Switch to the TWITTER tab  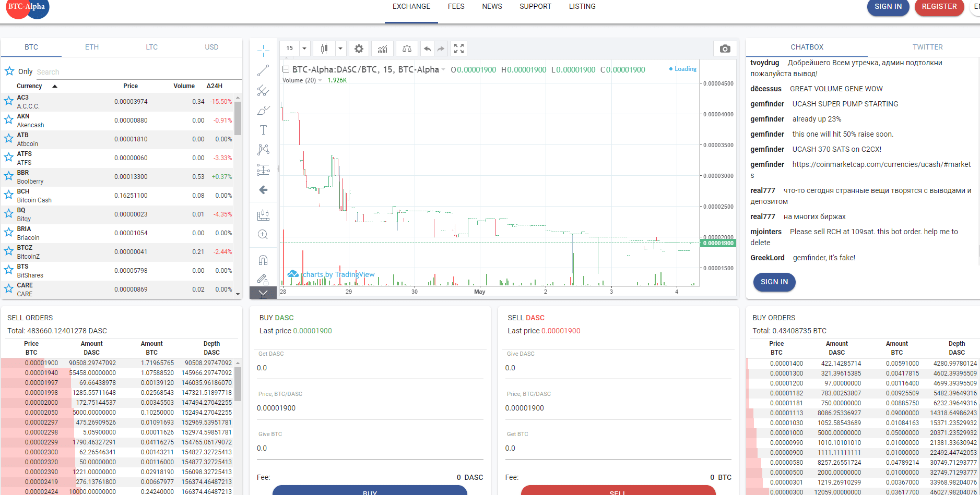pos(927,47)
